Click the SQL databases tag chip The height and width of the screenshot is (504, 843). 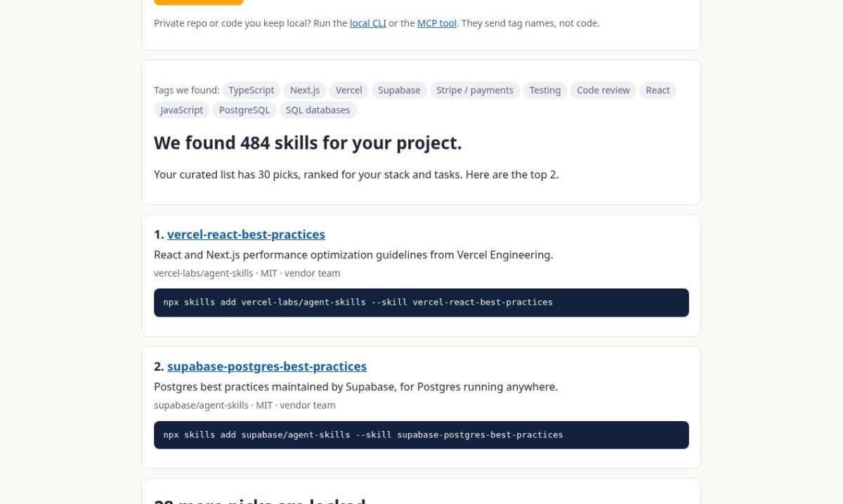click(x=318, y=110)
